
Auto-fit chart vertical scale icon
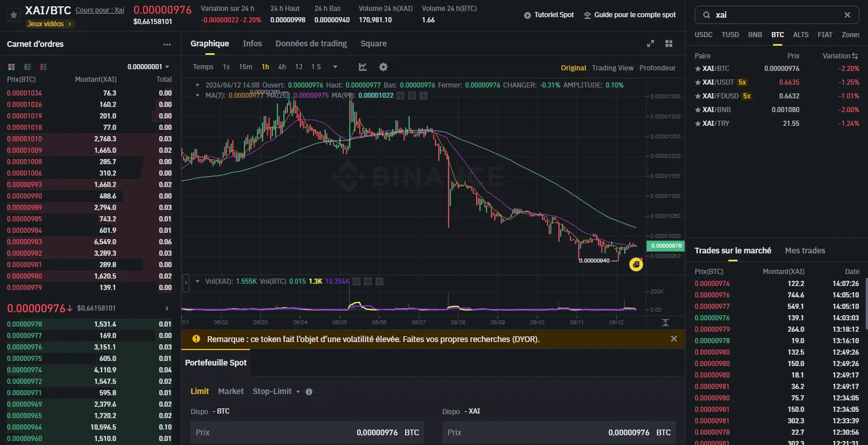click(665, 323)
